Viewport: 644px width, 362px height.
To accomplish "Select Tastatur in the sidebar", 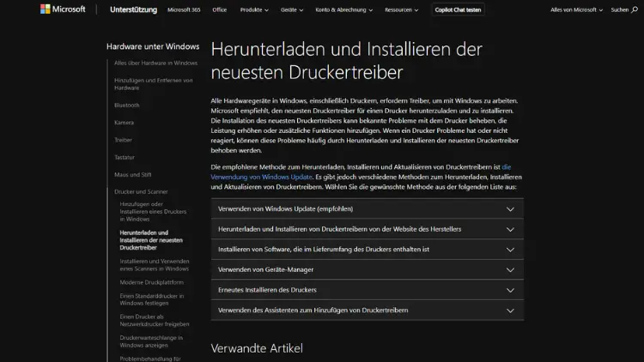I will (124, 157).
